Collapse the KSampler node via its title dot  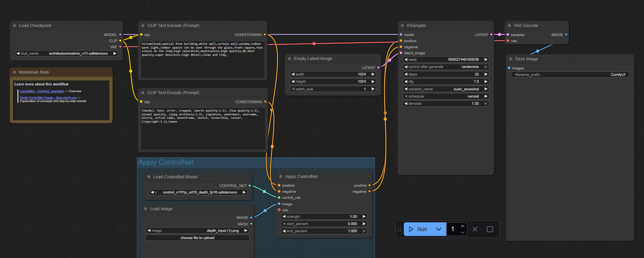403,26
